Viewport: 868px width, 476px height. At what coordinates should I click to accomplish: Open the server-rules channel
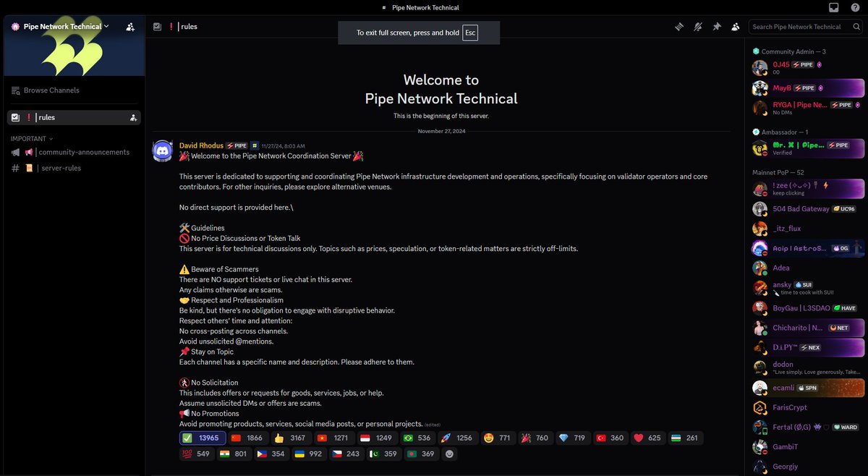tap(74, 168)
